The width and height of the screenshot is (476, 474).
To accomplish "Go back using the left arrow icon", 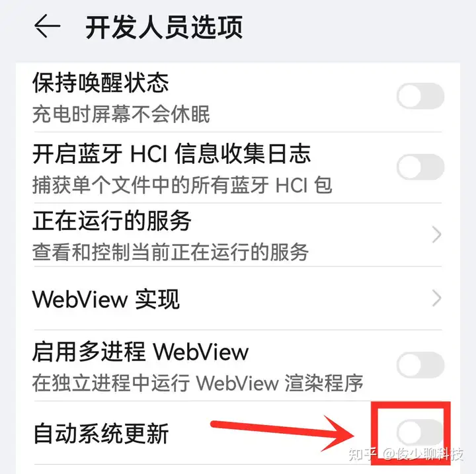I will [x=47, y=26].
